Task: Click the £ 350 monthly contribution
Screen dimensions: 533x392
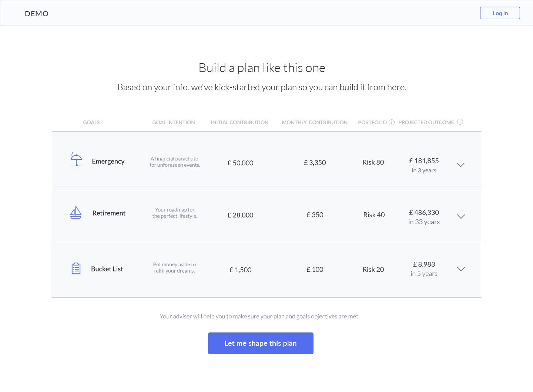Action: [315, 214]
